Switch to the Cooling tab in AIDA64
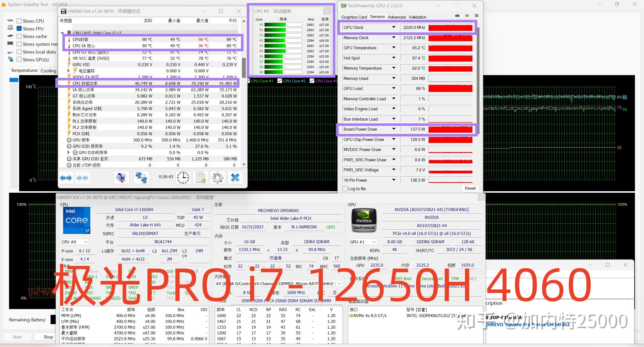This screenshot has height=347, width=644. pyautogui.click(x=48, y=71)
